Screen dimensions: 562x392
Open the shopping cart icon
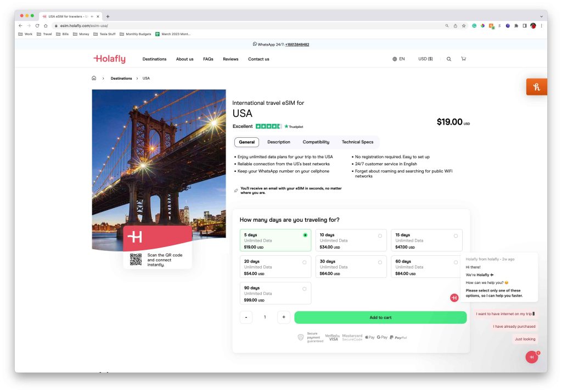(x=464, y=59)
